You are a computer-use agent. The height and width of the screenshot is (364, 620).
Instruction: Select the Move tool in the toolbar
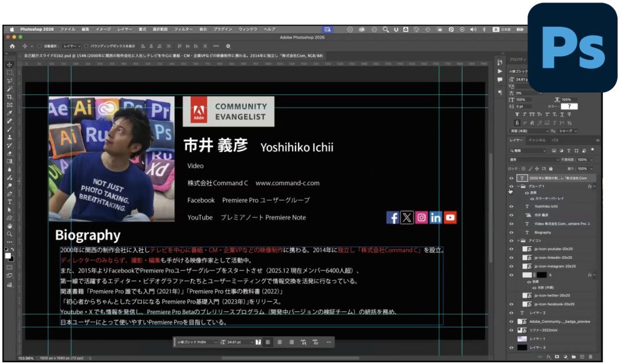(x=10, y=65)
